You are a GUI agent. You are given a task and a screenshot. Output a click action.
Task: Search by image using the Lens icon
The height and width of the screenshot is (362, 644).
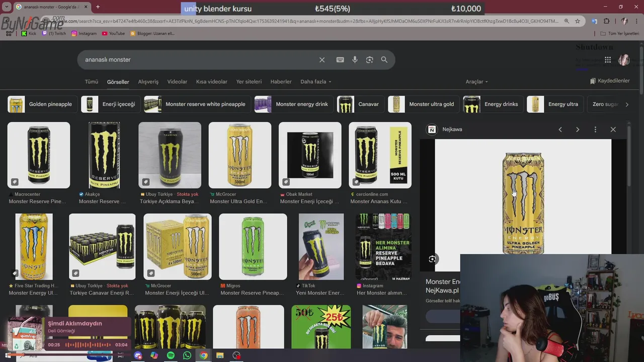pyautogui.click(x=369, y=60)
